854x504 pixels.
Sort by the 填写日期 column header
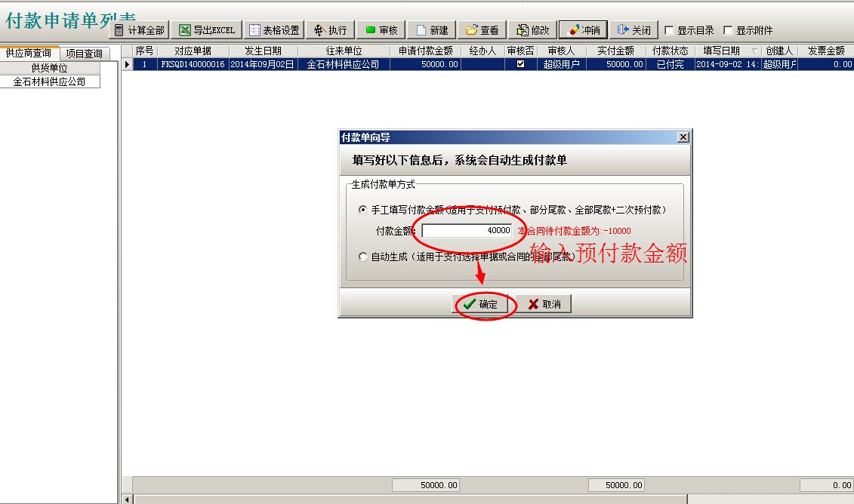click(x=721, y=51)
